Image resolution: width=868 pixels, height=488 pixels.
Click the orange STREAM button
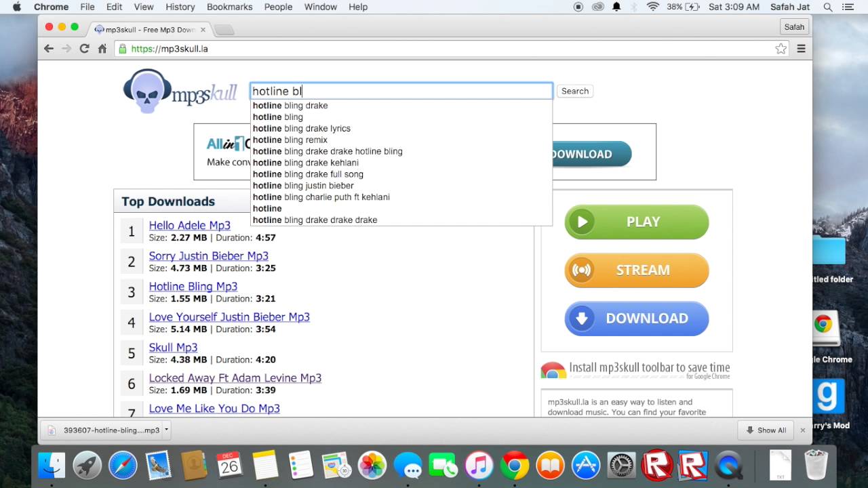[x=637, y=270]
